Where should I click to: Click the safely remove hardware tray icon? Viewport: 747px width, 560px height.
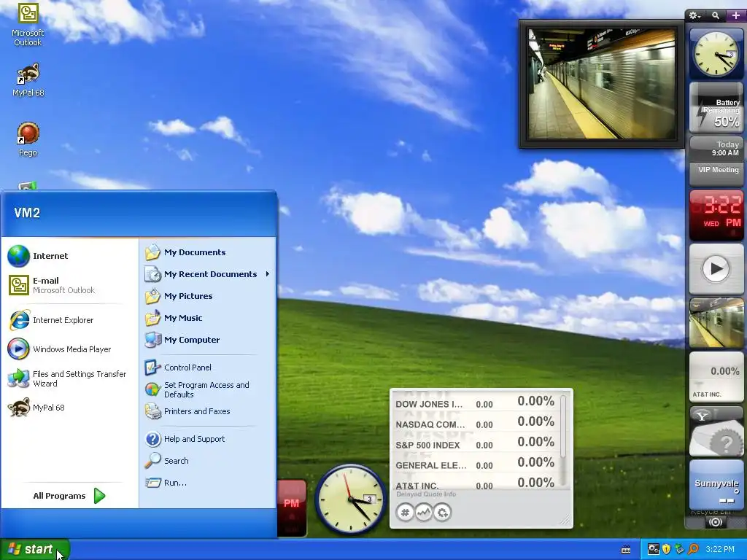click(679, 550)
